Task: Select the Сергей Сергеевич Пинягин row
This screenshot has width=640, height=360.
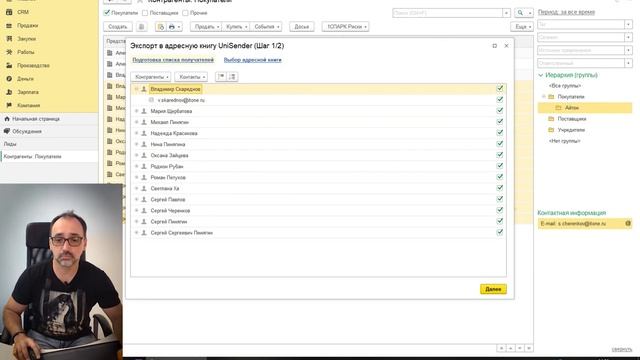Action: pyautogui.click(x=318, y=233)
